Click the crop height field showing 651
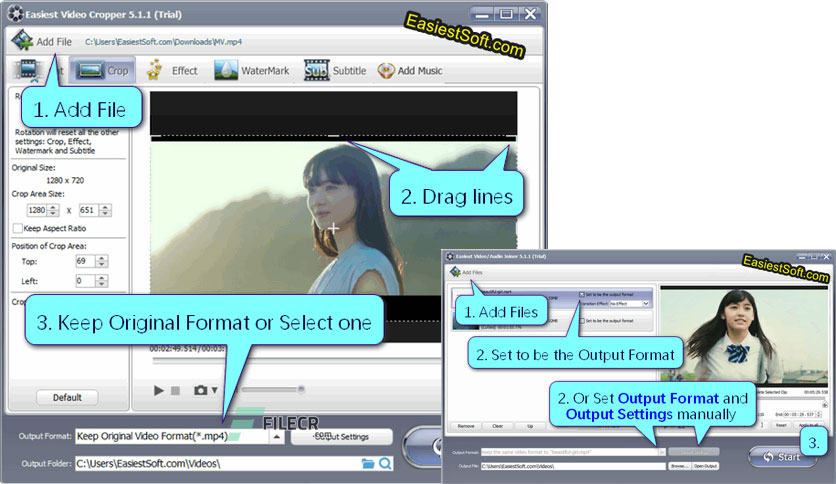The width and height of the screenshot is (836, 484). (89, 210)
